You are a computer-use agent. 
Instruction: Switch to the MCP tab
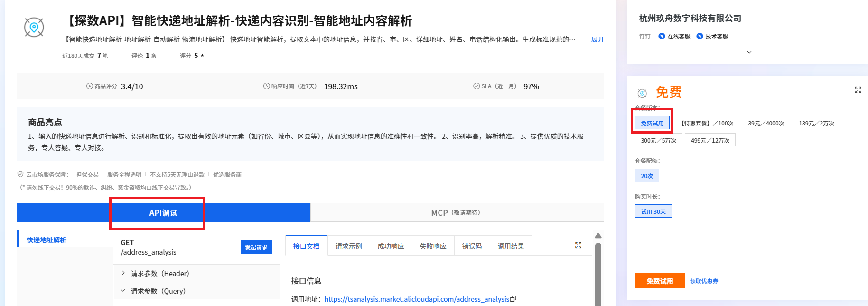(x=457, y=213)
